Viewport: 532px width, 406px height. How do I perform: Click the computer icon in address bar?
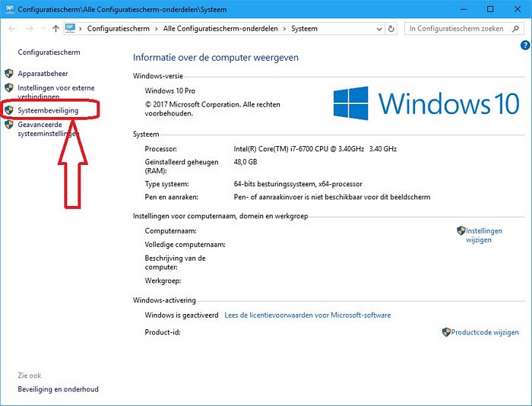[x=70, y=28]
